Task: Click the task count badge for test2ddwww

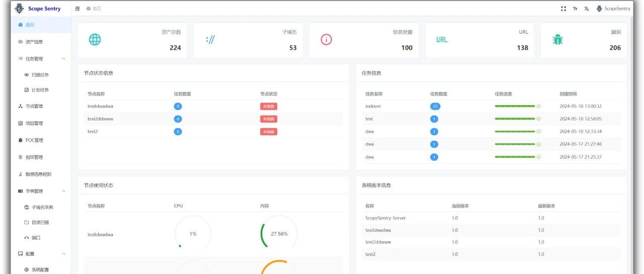Action: point(178,119)
